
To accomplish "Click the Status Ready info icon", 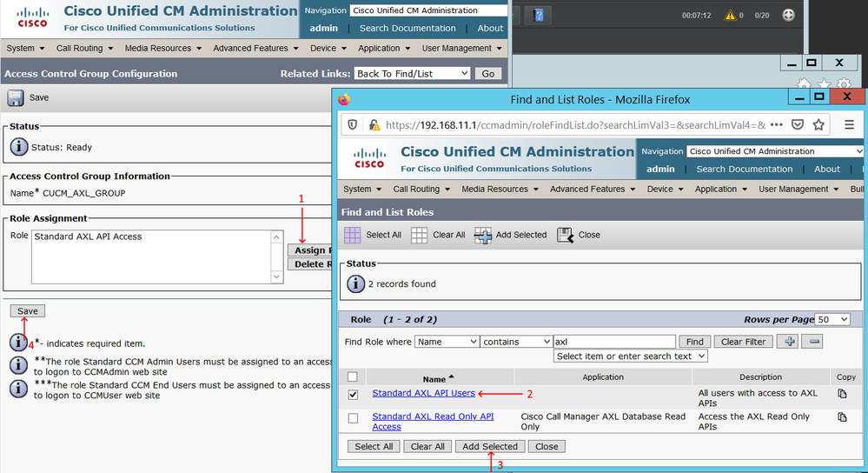I will pyautogui.click(x=19, y=147).
